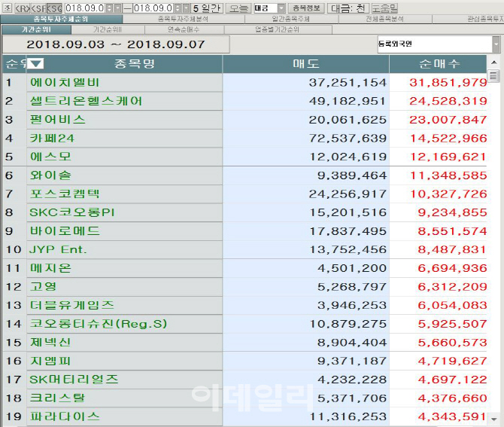The height and width of the screenshot is (427, 504).
Task: Click the 5 일간 period button
Action: coord(208,8)
